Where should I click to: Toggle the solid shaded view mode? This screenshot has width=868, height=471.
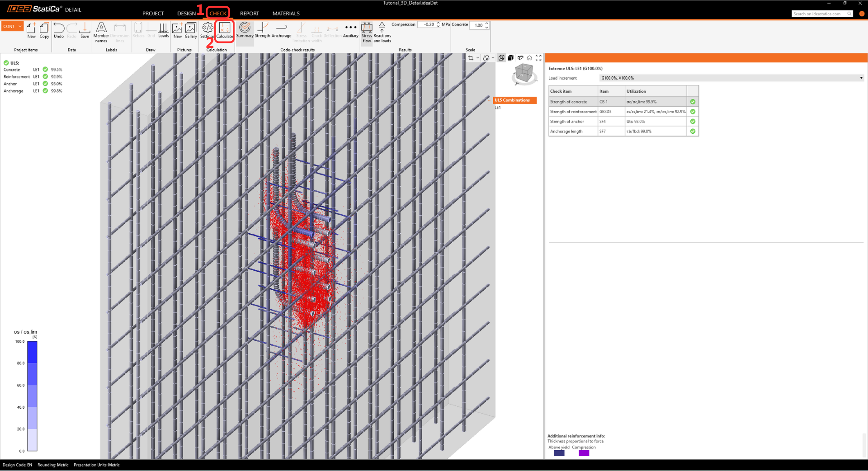pyautogui.click(x=510, y=58)
